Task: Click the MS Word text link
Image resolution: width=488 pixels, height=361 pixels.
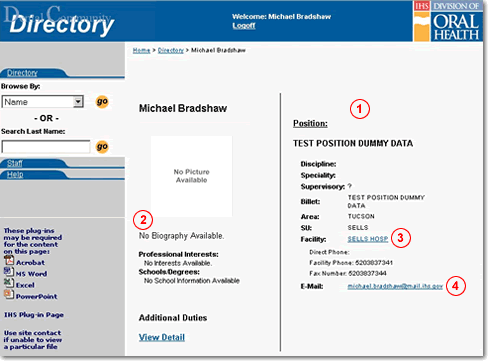Action: coord(31,274)
